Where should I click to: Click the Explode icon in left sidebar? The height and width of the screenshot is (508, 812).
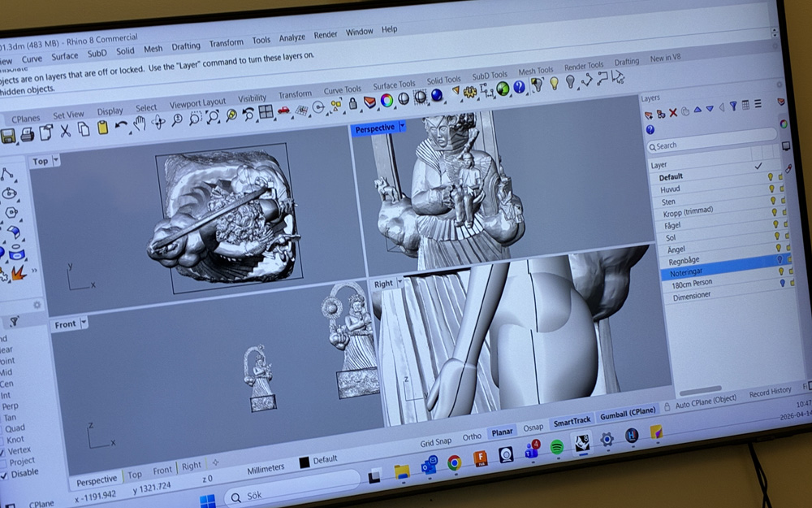click(19, 272)
